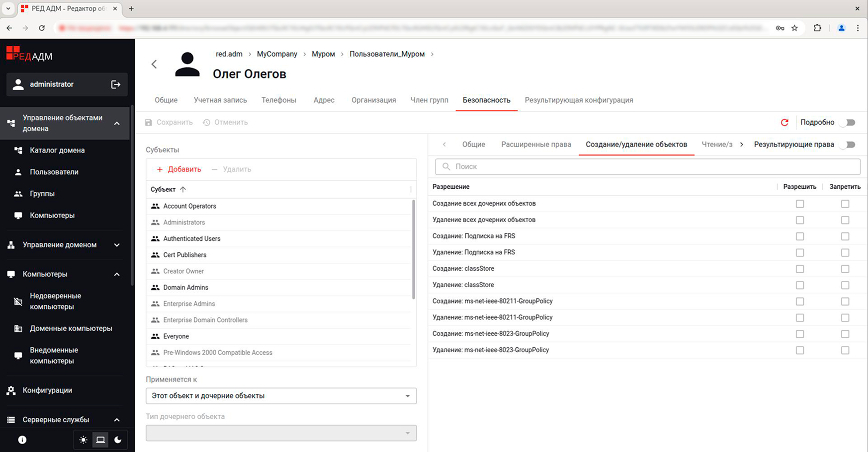Image resolution: width=868 pixels, height=452 pixels.
Task: Click the password key icon in address bar
Action: click(780, 28)
